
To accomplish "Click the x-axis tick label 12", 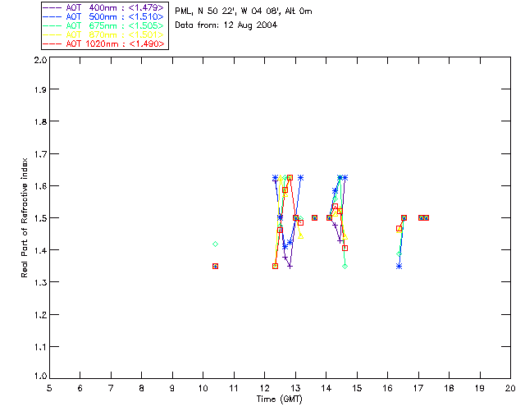I will tap(264, 388).
